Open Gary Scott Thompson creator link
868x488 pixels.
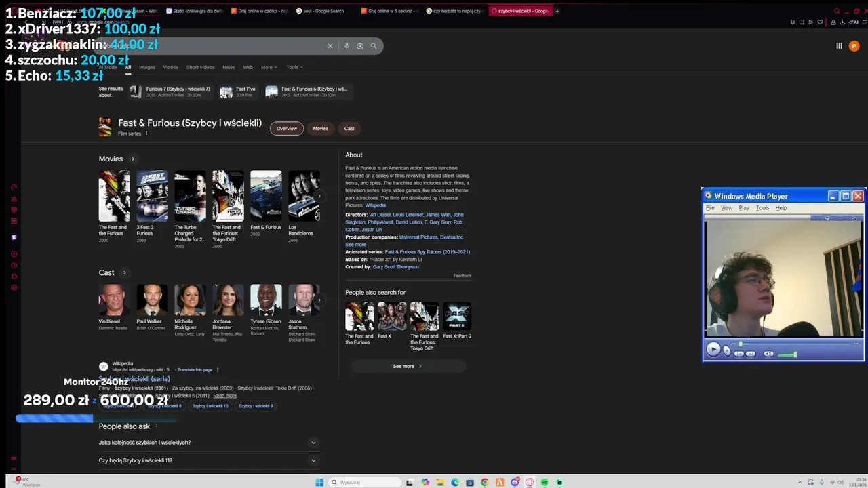pos(395,267)
